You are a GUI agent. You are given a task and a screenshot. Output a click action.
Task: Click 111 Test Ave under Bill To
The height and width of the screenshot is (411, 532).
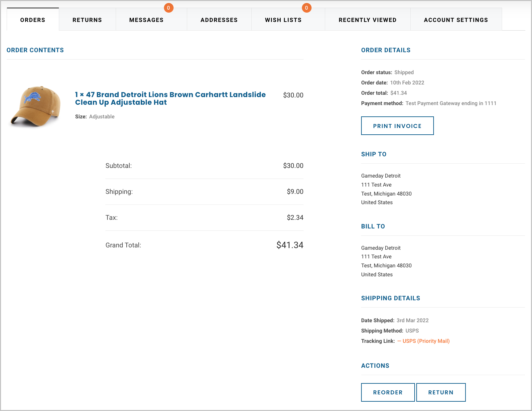tap(376, 256)
